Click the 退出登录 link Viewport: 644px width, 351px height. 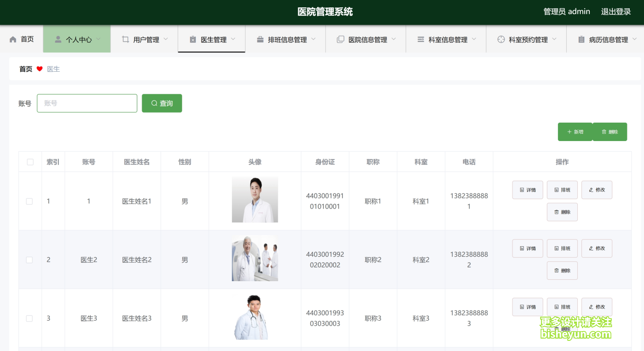(616, 12)
